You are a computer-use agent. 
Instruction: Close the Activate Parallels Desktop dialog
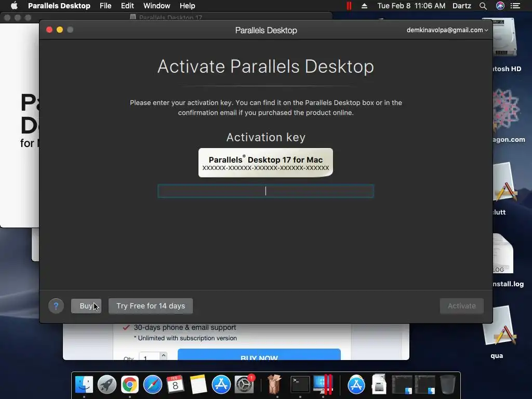click(x=49, y=30)
